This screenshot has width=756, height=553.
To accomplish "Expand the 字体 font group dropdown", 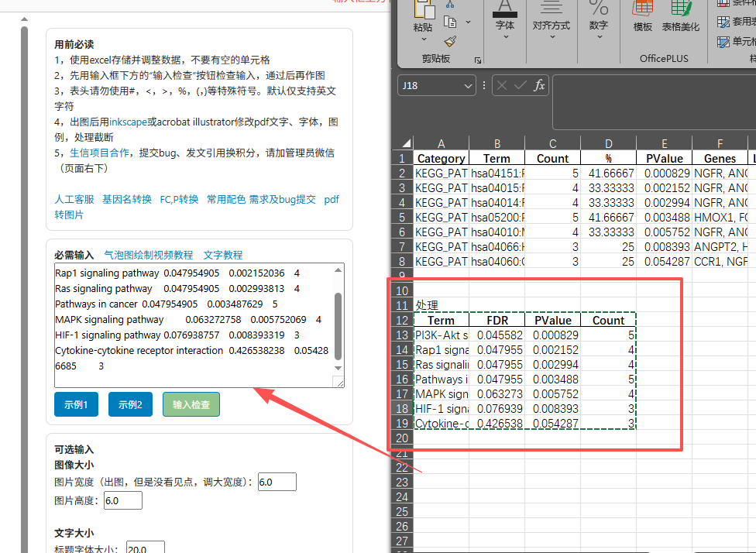I will [x=504, y=36].
